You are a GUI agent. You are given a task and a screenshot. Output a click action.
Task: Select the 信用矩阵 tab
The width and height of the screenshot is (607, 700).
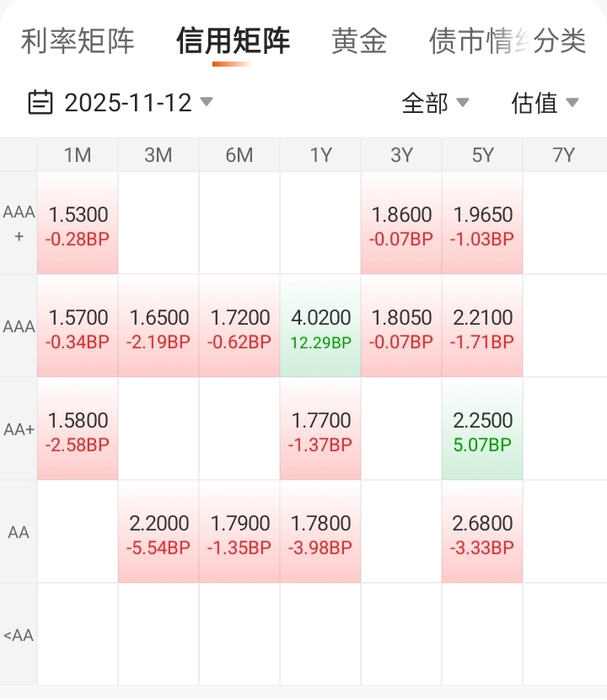[x=233, y=40]
